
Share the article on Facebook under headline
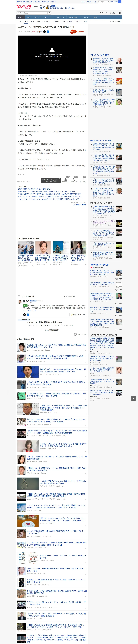tap(48, 32)
